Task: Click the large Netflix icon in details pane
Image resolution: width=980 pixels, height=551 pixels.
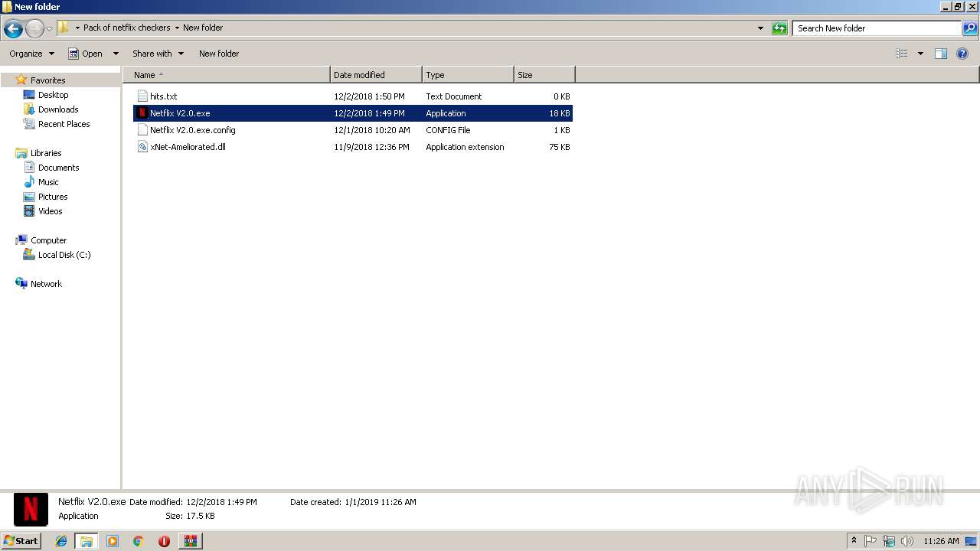Action: pyautogui.click(x=31, y=510)
